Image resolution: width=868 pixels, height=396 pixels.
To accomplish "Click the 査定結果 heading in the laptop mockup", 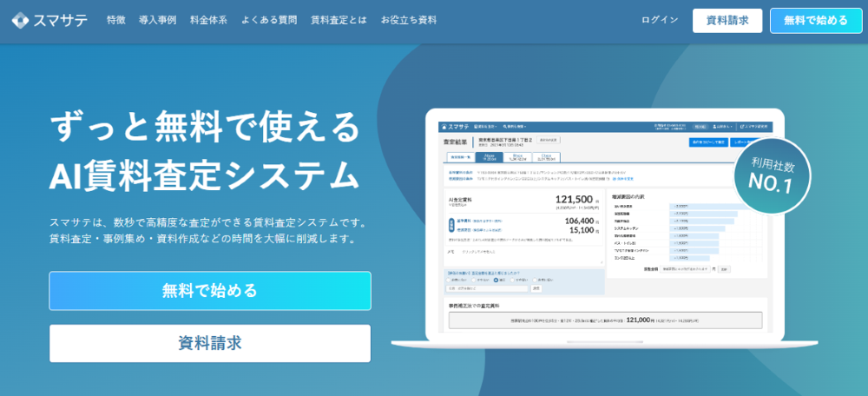I will [x=456, y=142].
